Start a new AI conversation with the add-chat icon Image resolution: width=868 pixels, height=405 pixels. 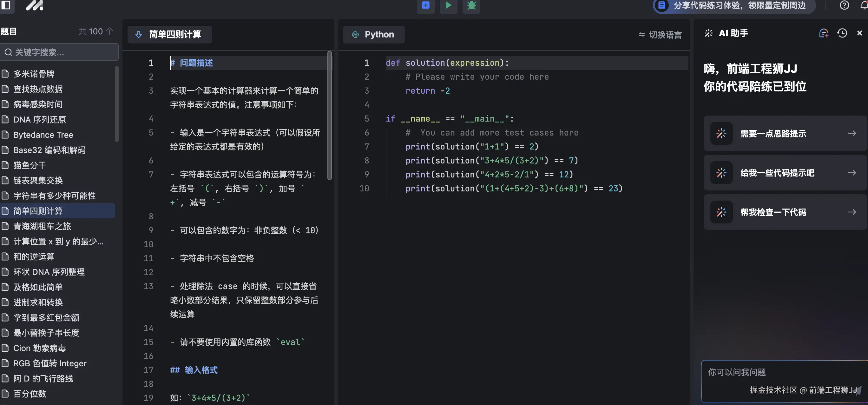point(824,33)
